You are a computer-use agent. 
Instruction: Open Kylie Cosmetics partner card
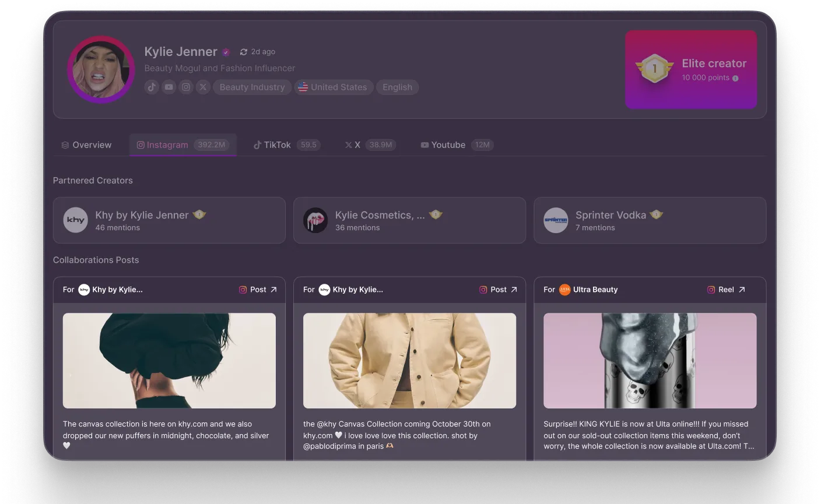pos(409,220)
